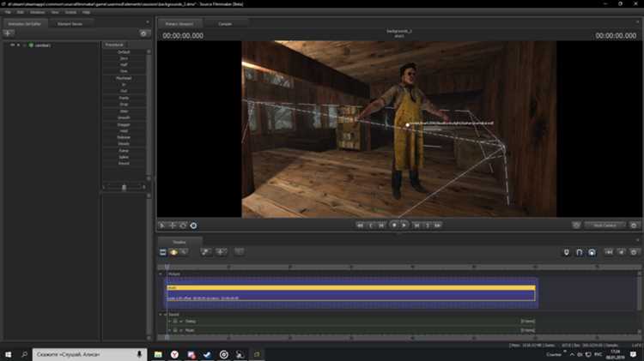644x361 pixels.
Task: Pick the Rotate manipulator tool under viewport
Action: tap(183, 226)
